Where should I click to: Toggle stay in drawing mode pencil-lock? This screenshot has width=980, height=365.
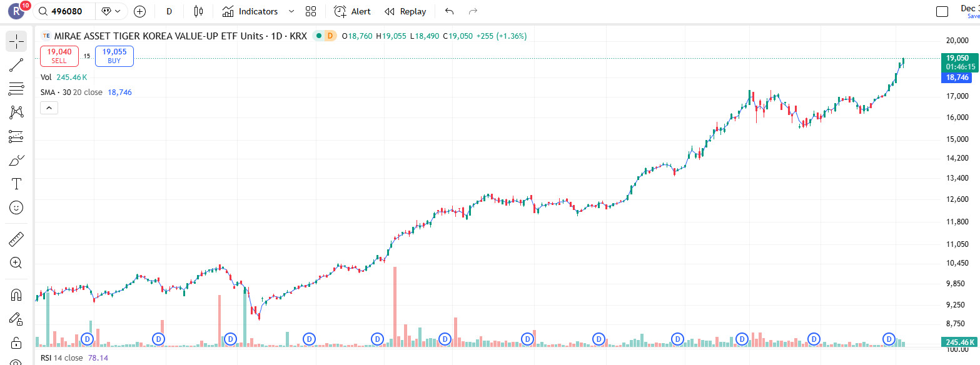point(16,319)
